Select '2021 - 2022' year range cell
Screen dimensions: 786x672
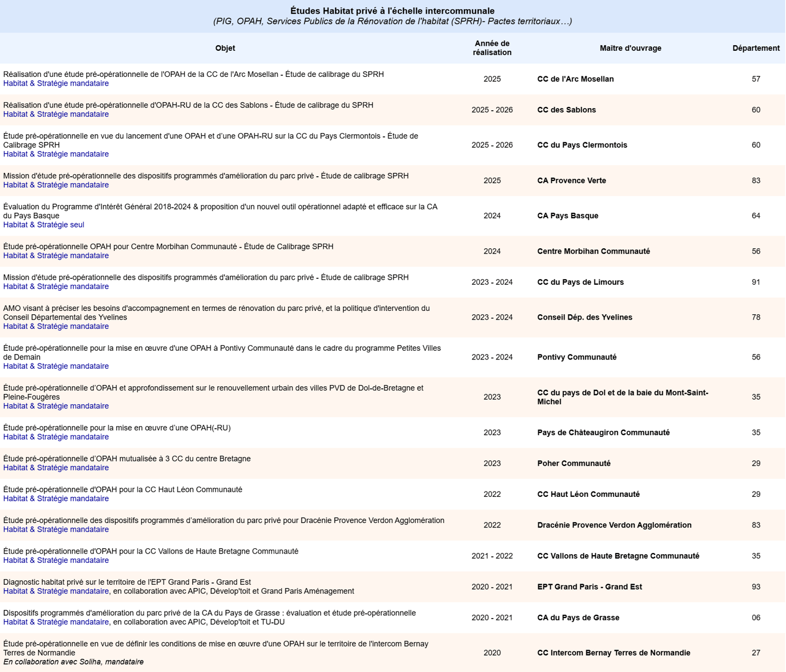click(x=492, y=556)
